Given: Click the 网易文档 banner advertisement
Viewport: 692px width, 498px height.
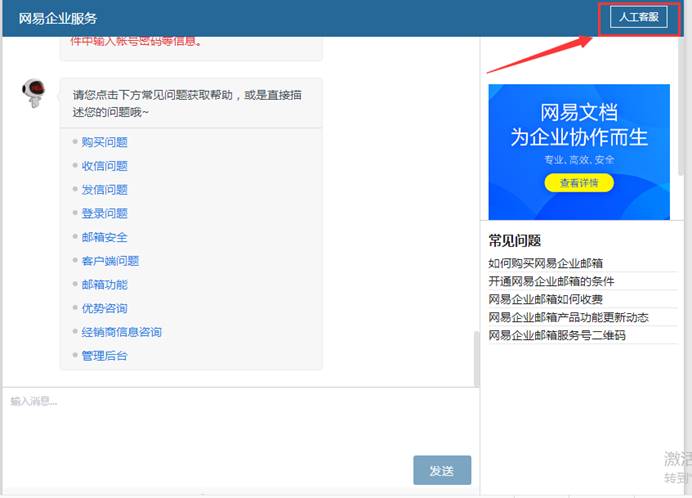Looking at the screenshot, I should 579,152.
